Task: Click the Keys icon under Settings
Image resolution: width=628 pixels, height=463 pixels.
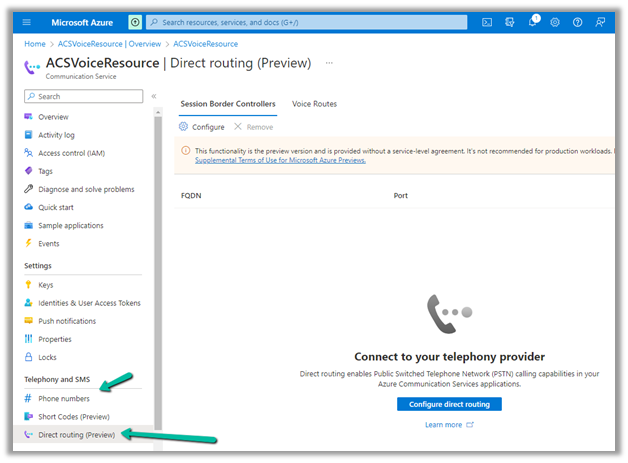Action: point(28,284)
